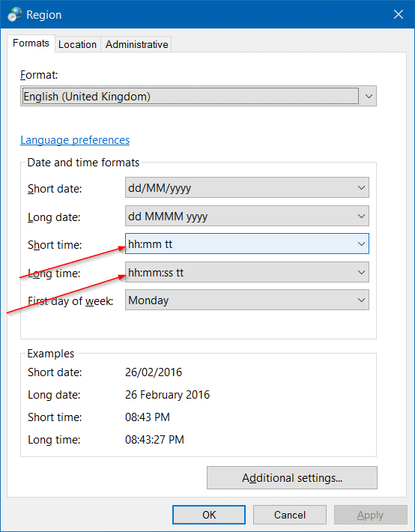Confirm changes with OK button

pyautogui.click(x=209, y=515)
